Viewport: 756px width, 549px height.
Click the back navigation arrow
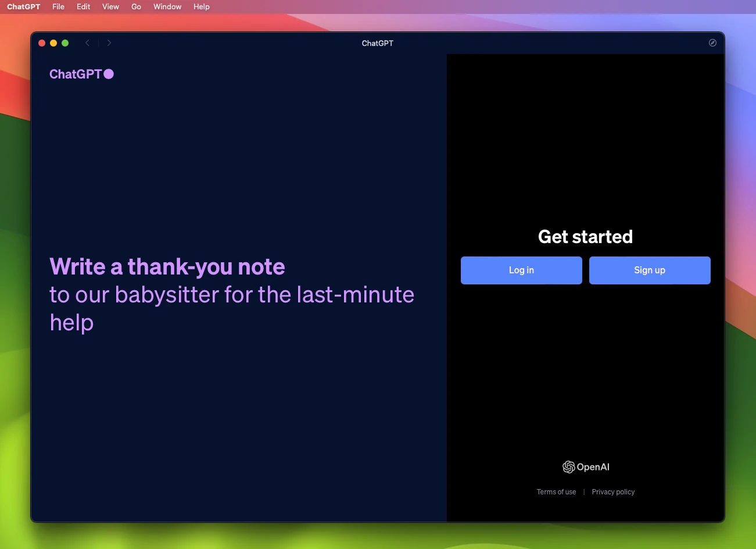[87, 42]
